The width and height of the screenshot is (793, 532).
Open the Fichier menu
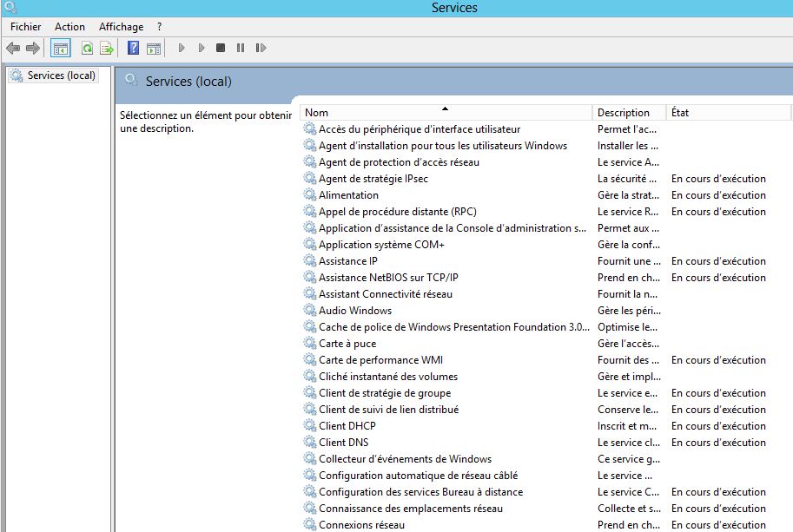coord(26,27)
